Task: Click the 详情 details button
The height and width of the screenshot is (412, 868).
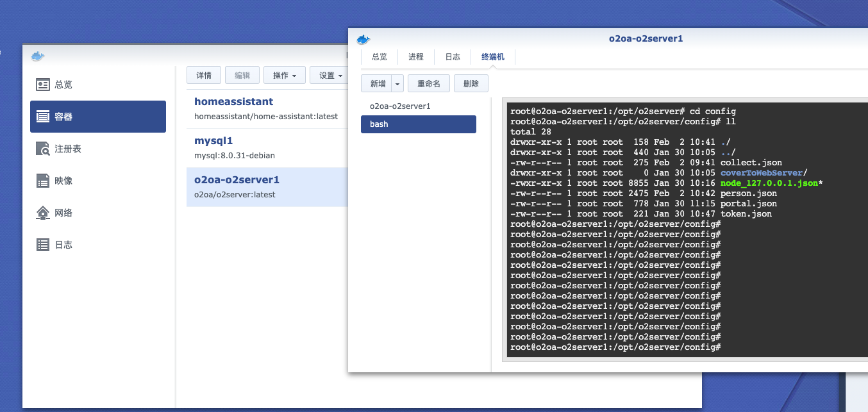Action: pyautogui.click(x=204, y=75)
